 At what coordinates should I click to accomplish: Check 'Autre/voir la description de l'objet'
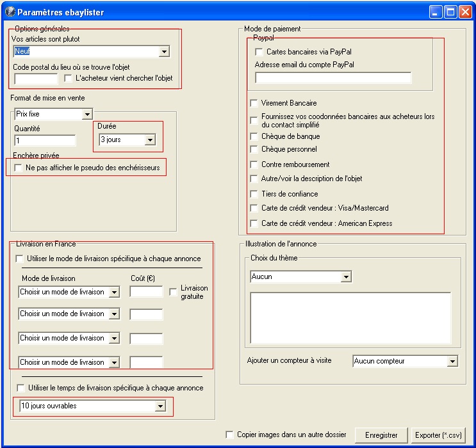(x=254, y=179)
